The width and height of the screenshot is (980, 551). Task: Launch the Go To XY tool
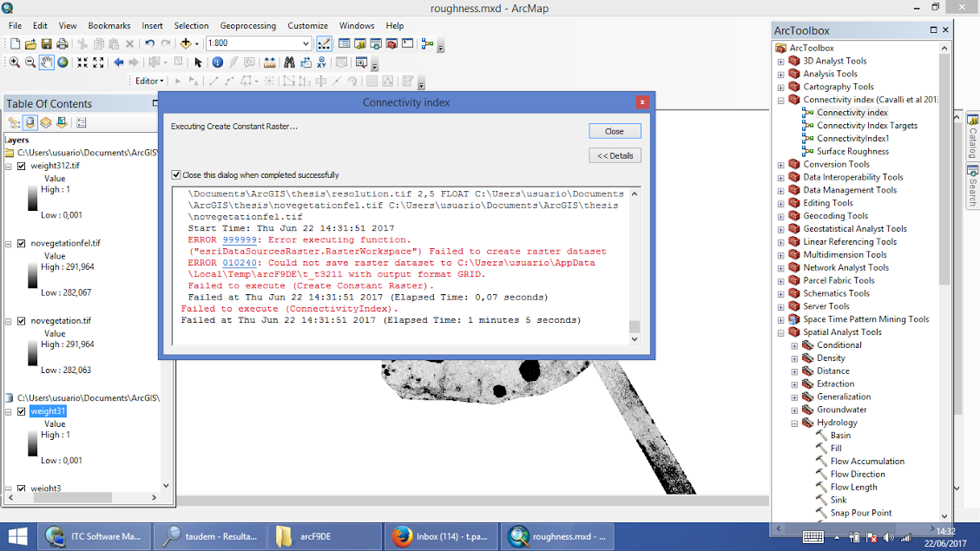(323, 63)
